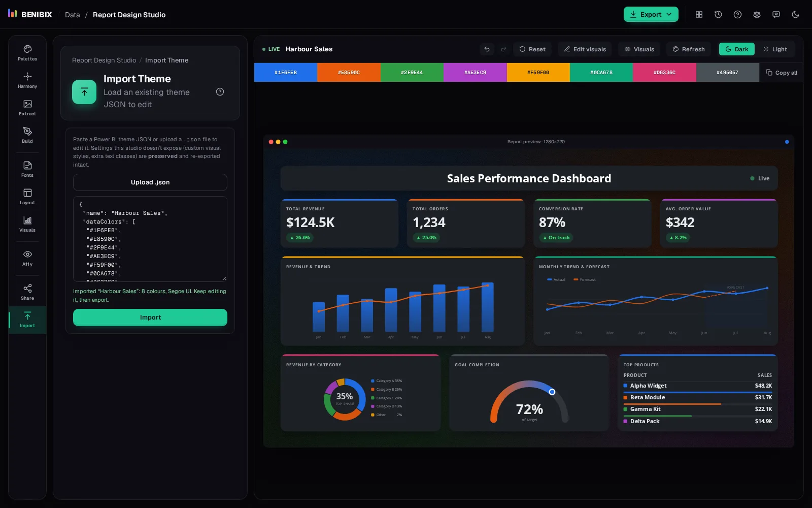Click the green Import button
Screen dimensions: 812x508
click(x=150, y=317)
